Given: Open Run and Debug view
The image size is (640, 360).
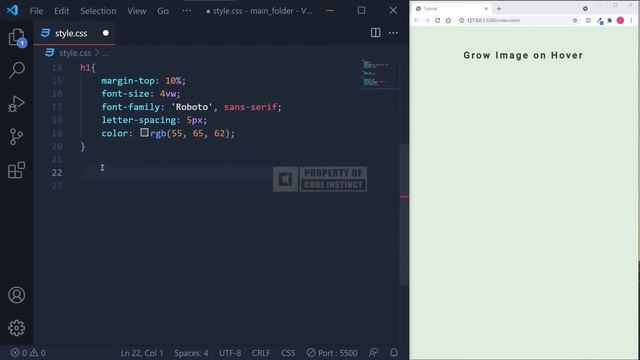Looking at the screenshot, I should point(17,103).
